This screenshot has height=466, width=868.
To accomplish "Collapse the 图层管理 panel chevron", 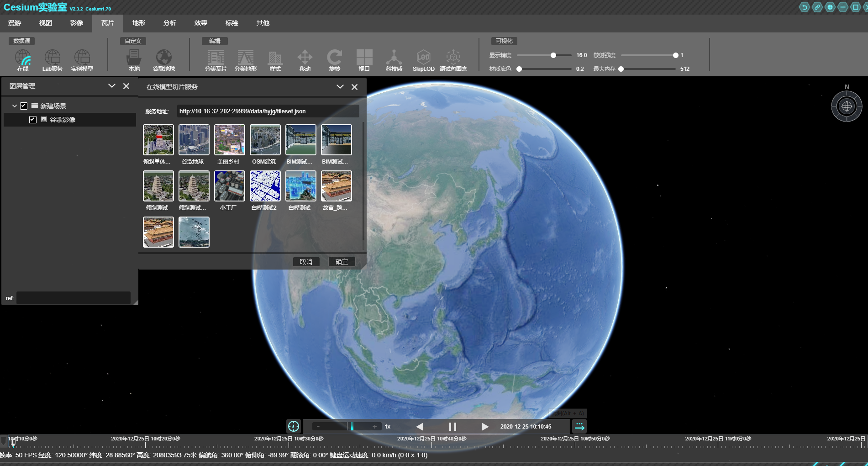I will click(111, 86).
